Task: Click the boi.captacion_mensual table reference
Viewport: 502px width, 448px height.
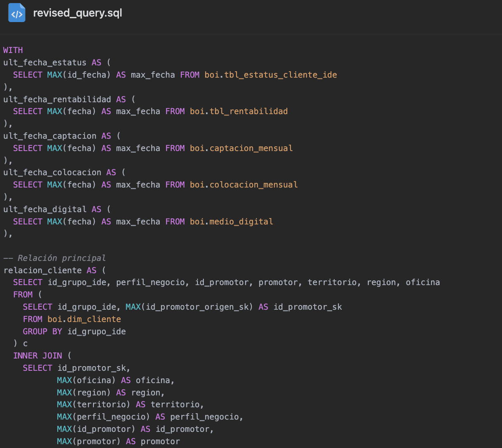Action: (x=241, y=148)
